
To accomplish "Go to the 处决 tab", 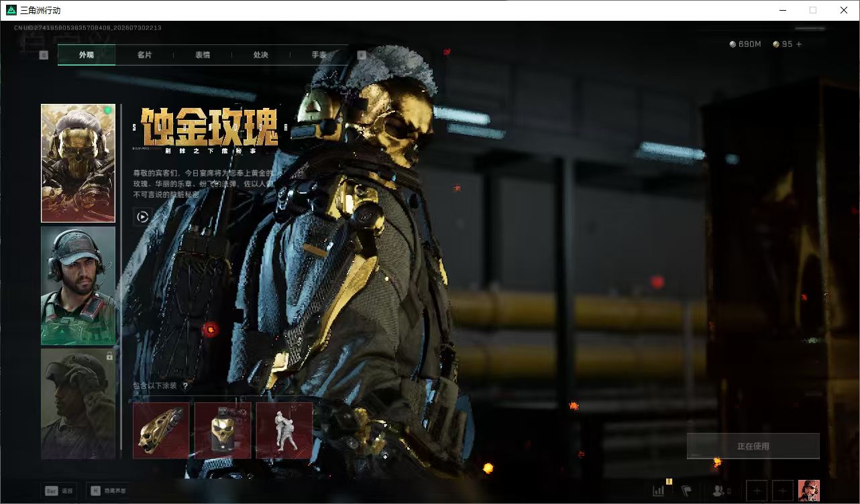I will click(261, 55).
